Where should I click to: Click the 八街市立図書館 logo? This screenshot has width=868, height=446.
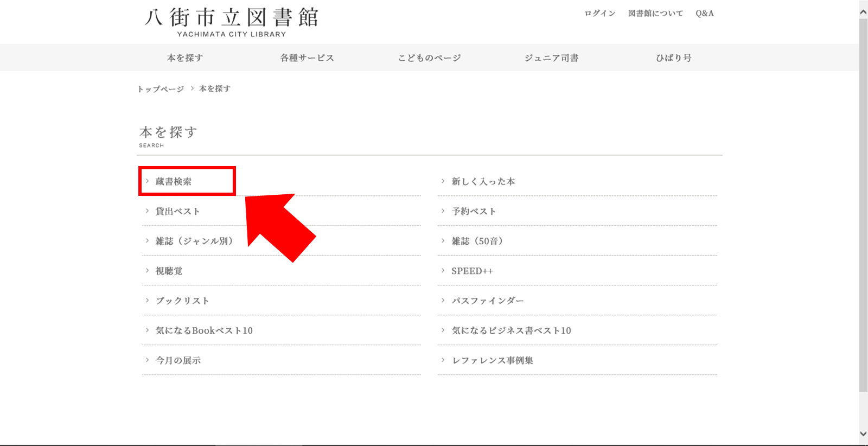[232, 22]
